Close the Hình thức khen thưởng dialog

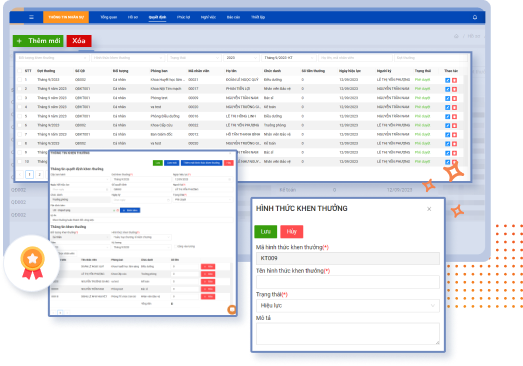[x=429, y=209]
